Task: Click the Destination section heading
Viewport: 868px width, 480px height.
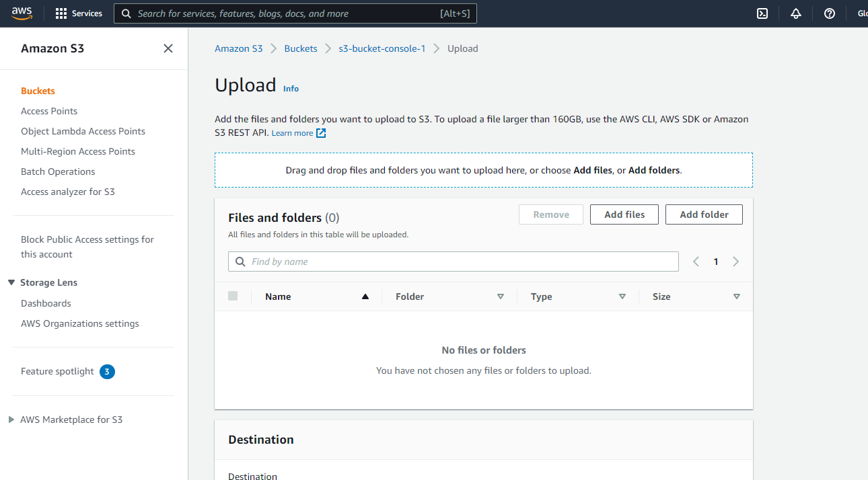Action: (x=261, y=440)
